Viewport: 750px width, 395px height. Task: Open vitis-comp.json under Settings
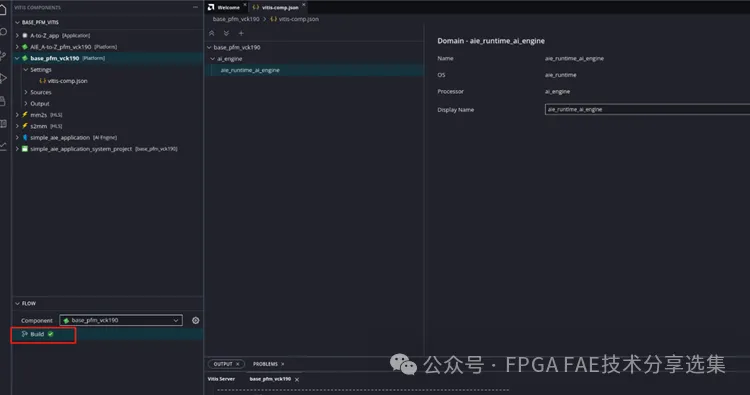pos(67,81)
